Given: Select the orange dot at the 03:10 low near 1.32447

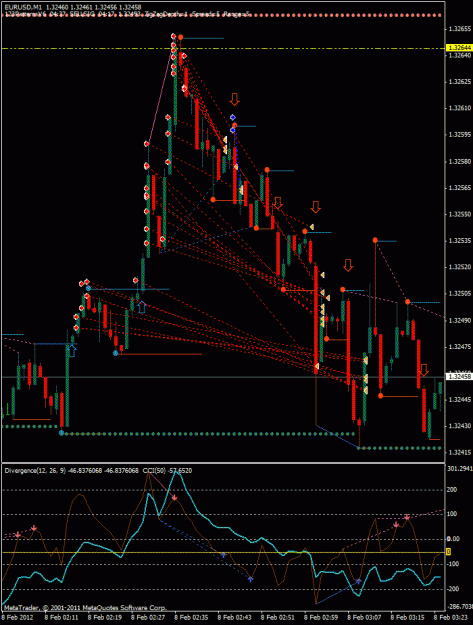Looking at the screenshot, I should tap(381, 396).
